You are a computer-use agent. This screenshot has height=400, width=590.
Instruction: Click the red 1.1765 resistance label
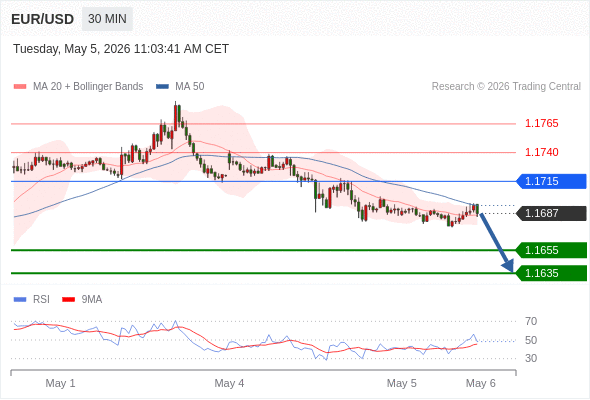(x=542, y=123)
